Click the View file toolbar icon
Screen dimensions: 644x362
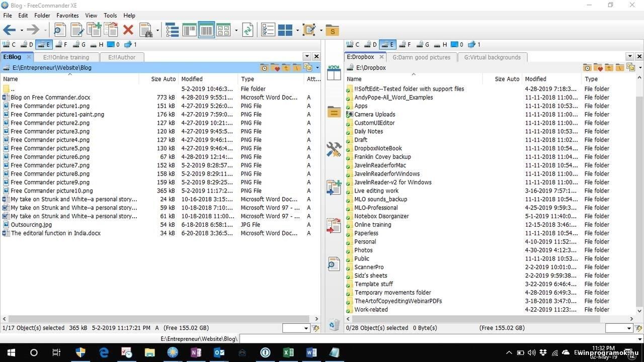[x=59, y=30]
